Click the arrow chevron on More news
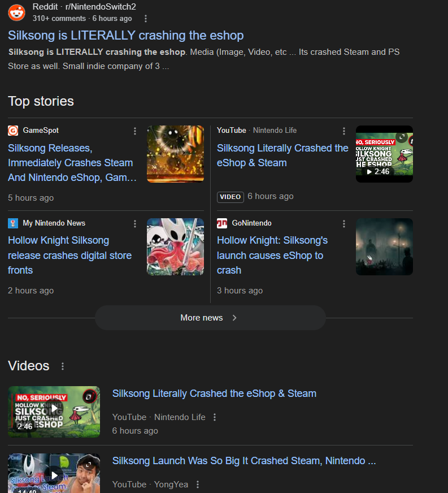The height and width of the screenshot is (493, 448). (234, 318)
